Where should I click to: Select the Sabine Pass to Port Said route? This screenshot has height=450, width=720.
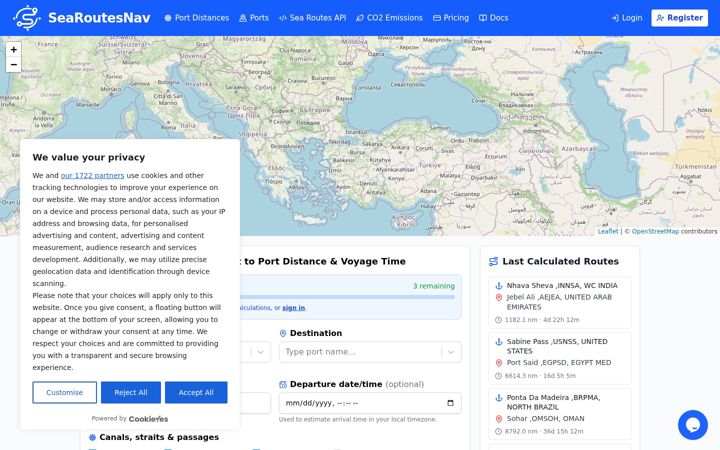click(560, 359)
